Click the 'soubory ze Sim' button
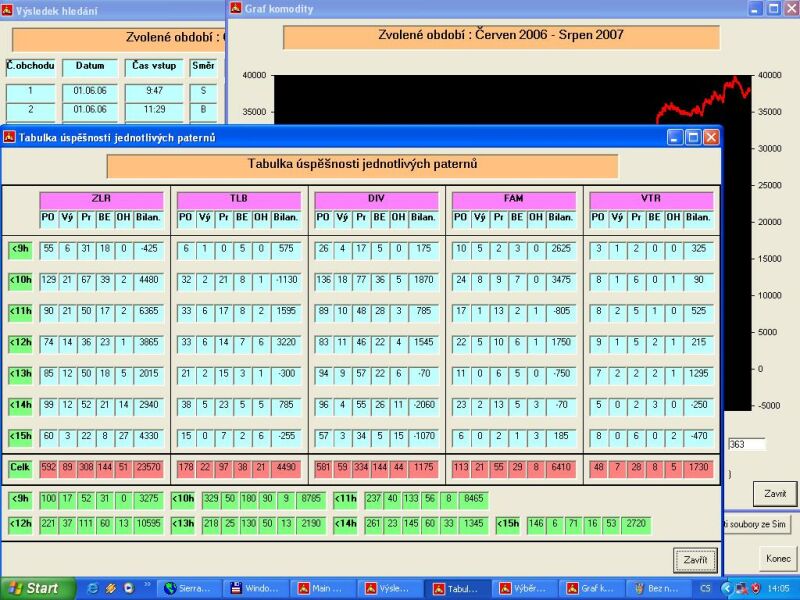Screen dimensions: 800x600 pos(757,524)
